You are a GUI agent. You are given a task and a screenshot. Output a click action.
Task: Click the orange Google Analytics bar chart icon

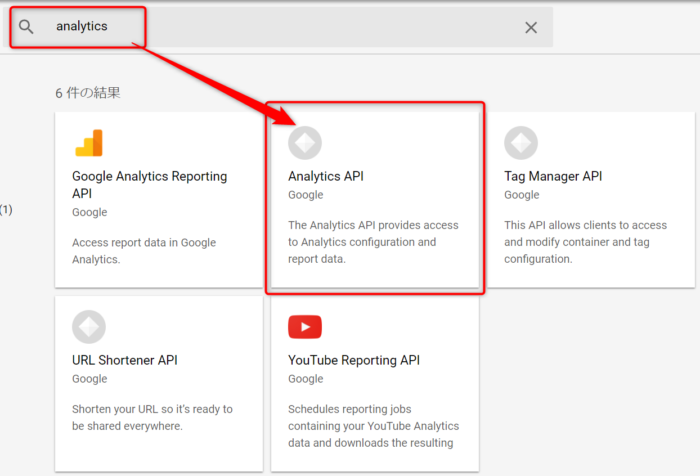(x=89, y=143)
